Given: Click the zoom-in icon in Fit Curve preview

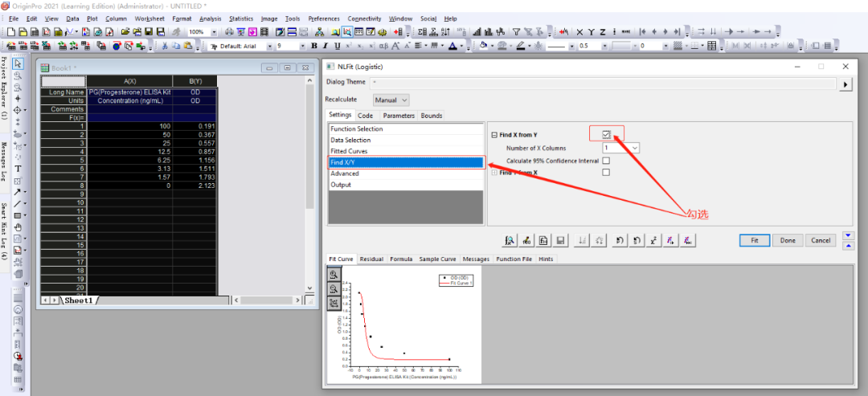Looking at the screenshot, I should pyautogui.click(x=334, y=274).
